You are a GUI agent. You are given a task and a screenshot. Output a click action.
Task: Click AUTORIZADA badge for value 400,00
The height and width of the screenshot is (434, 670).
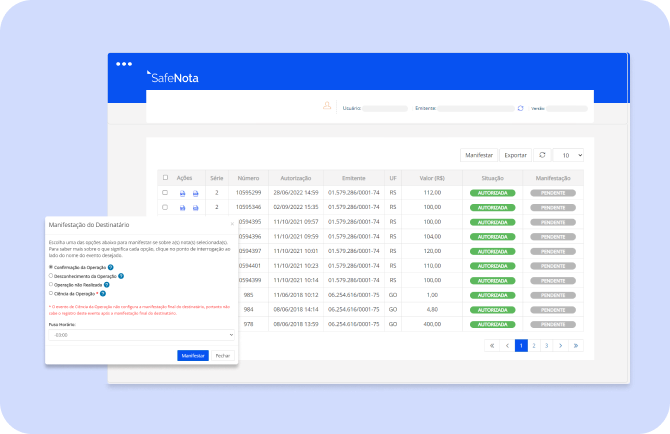point(492,325)
